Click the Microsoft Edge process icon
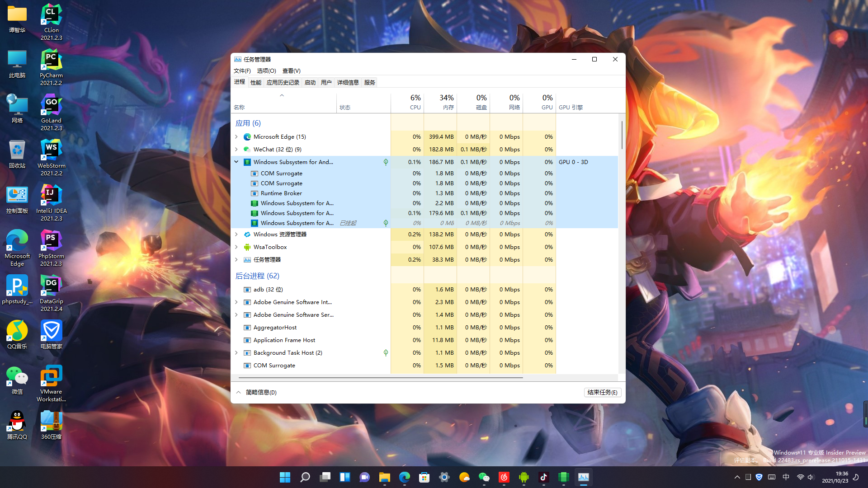The image size is (868, 488). click(247, 137)
